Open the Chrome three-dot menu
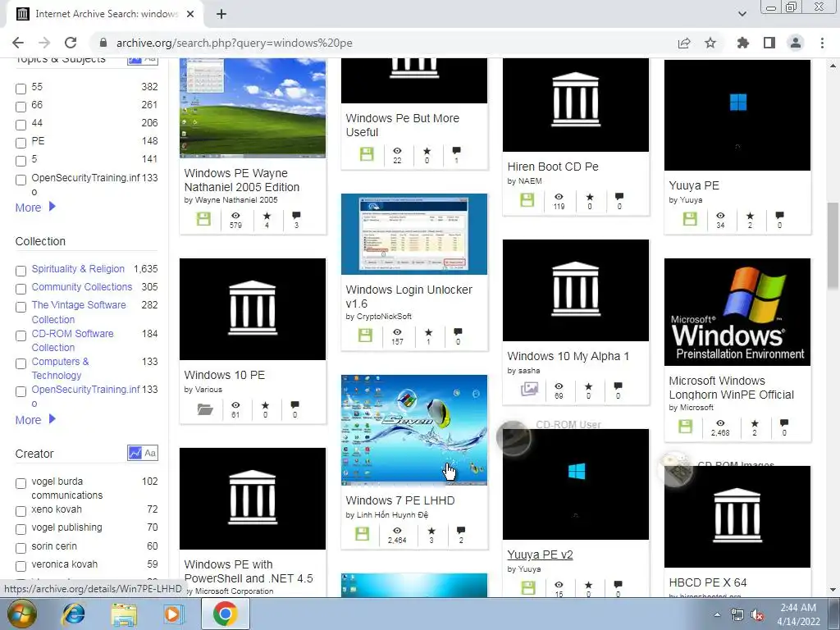Image resolution: width=840 pixels, height=630 pixels. click(x=822, y=43)
